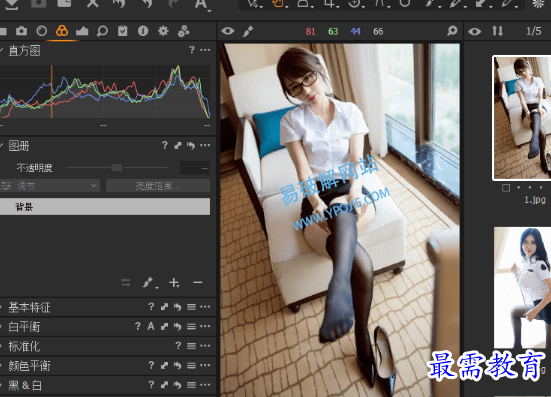The height and width of the screenshot is (397, 551).
Task: Remove the layer with the minus button
Action: pyautogui.click(x=197, y=282)
